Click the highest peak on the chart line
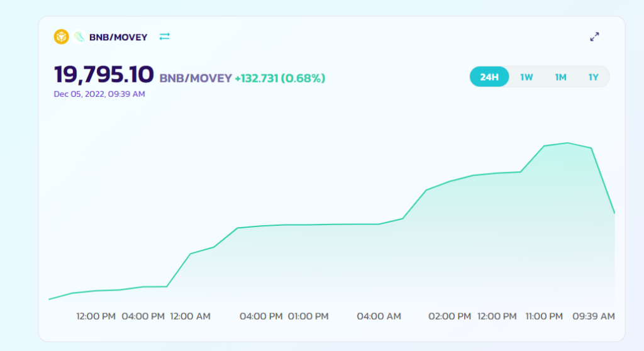The width and height of the screenshot is (644, 351). [x=568, y=143]
